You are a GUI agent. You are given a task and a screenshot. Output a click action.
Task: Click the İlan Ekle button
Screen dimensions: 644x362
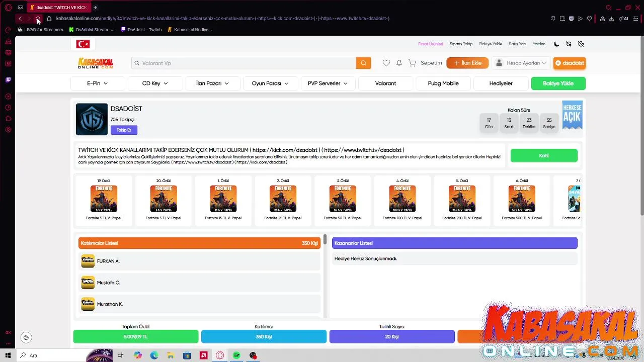[467, 63]
